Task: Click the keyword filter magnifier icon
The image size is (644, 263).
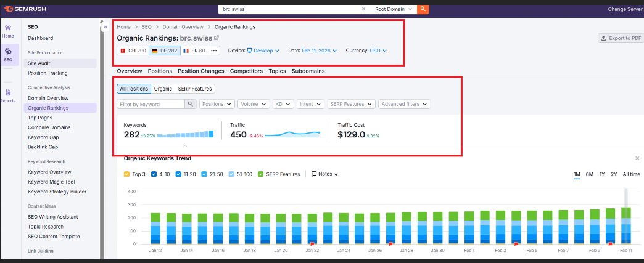Action: pos(191,105)
